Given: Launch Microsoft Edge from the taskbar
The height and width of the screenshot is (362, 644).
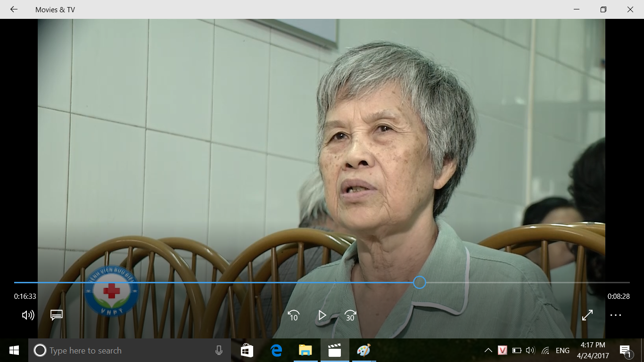Looking at the screenshot, I should [x=276, y=350].
